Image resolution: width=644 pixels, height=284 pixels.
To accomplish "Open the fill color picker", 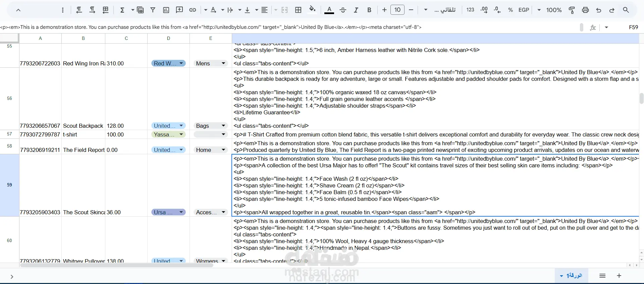I will click(312, 9).
